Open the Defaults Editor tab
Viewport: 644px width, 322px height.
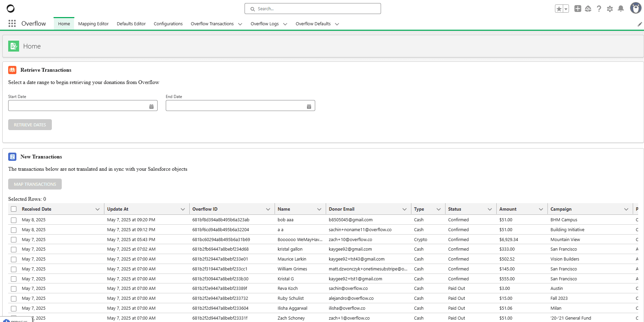pos(131,24)
